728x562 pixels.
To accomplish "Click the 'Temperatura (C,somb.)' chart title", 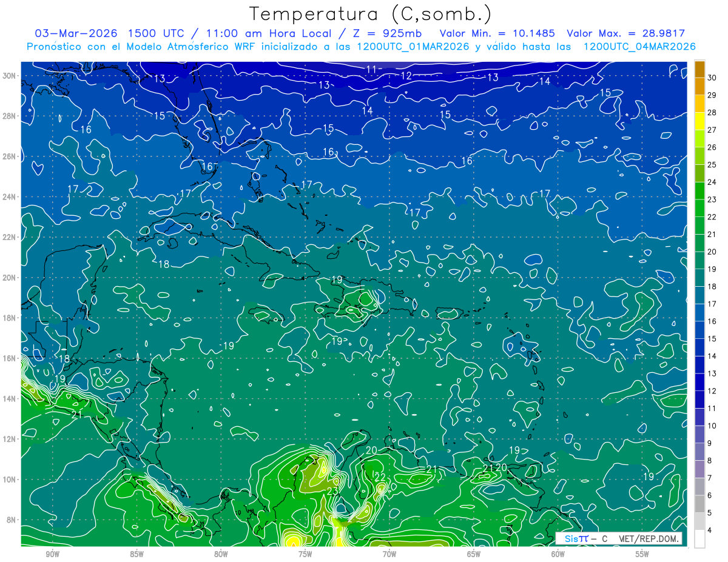I will tap(371, 14).
